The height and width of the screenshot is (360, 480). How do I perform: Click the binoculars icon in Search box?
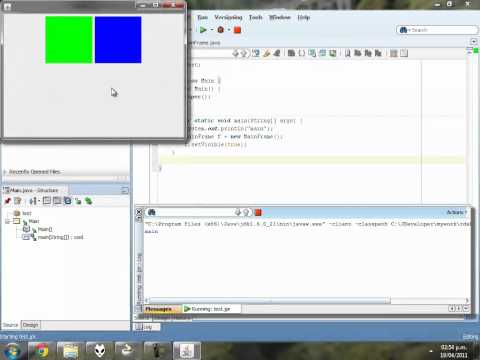[403, 30]
